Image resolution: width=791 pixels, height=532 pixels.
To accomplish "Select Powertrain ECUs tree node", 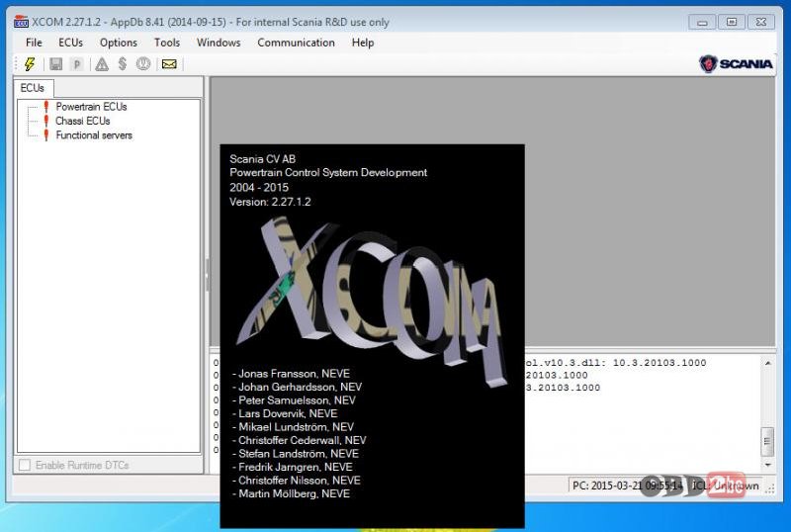I will [91, 107].
